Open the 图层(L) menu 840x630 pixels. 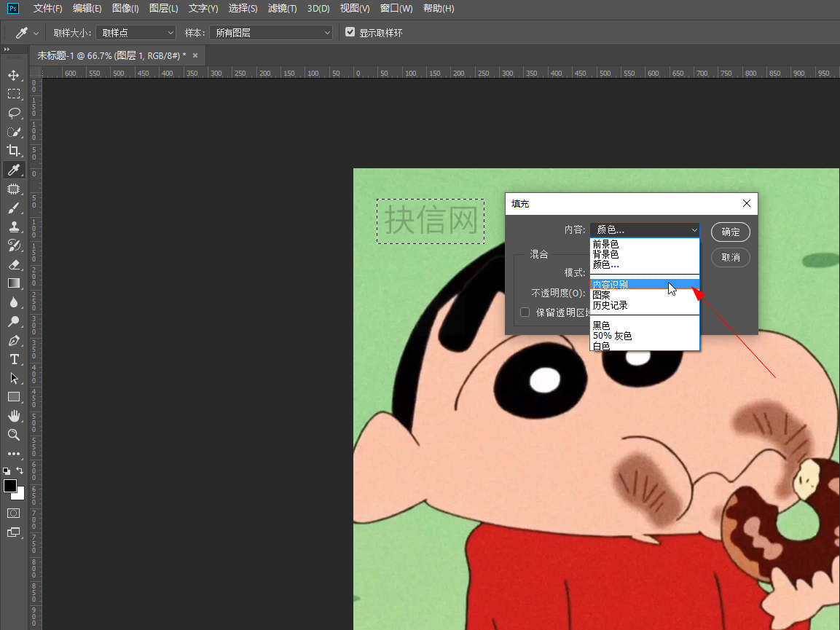click(163, 9)
